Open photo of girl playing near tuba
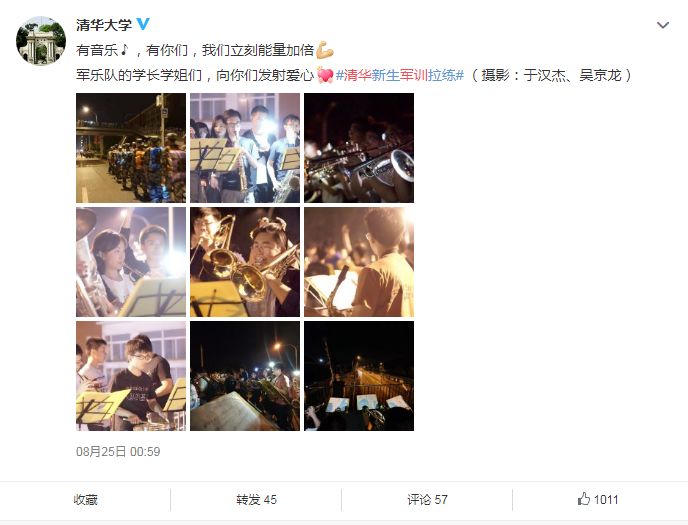688x525 pixels. click(131, 262)
